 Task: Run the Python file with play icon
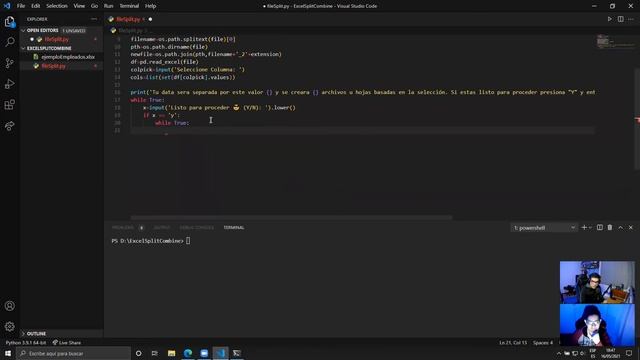[609, 19]
